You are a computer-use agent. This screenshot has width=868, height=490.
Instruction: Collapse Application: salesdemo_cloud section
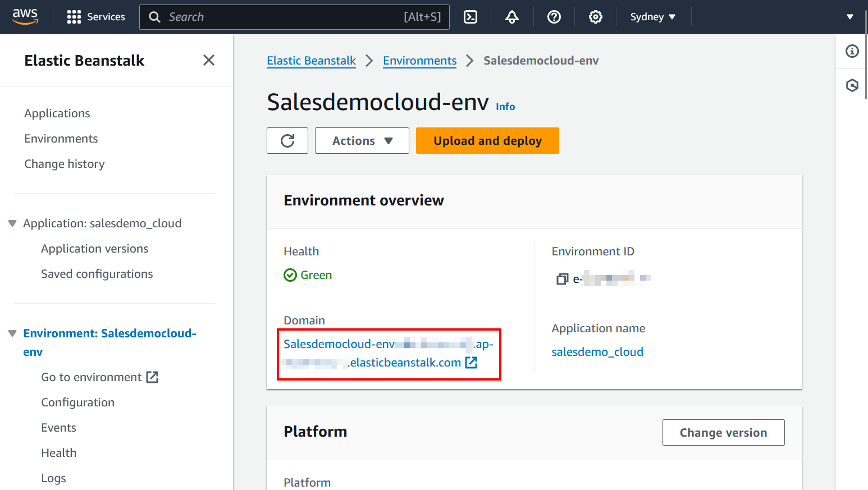[12, 223]
